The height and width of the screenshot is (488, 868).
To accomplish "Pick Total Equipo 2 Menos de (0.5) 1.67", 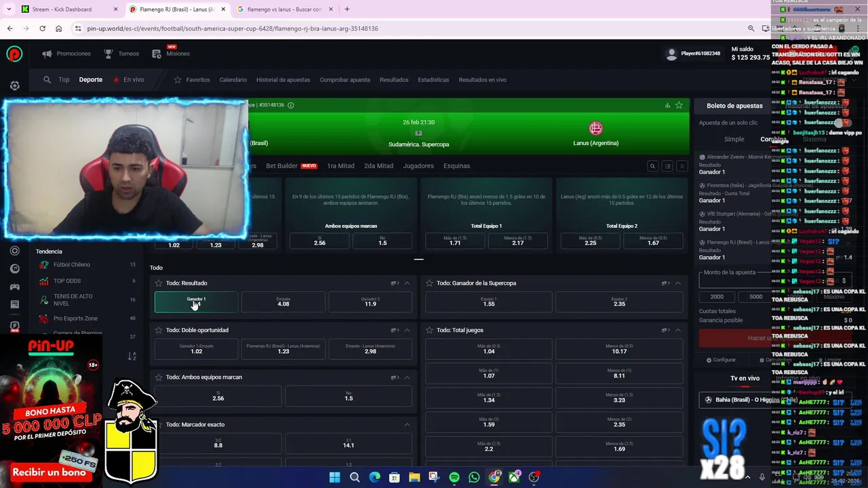I will 653,241.
